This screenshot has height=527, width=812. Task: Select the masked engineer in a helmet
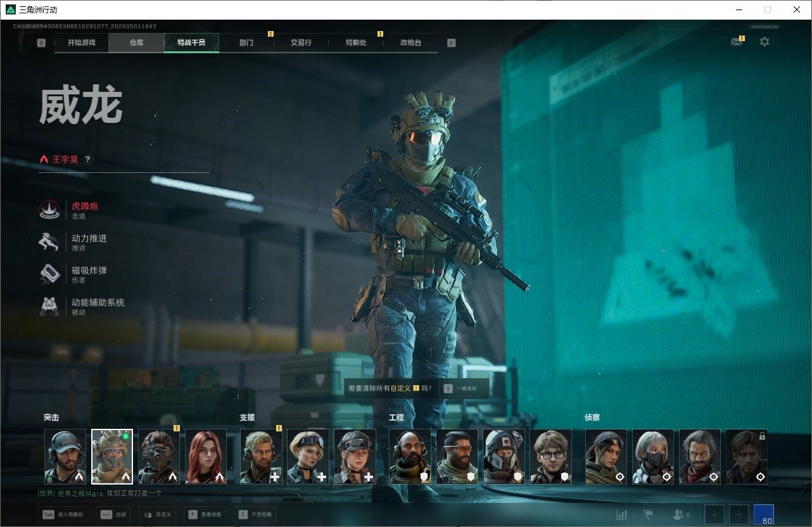504,457
